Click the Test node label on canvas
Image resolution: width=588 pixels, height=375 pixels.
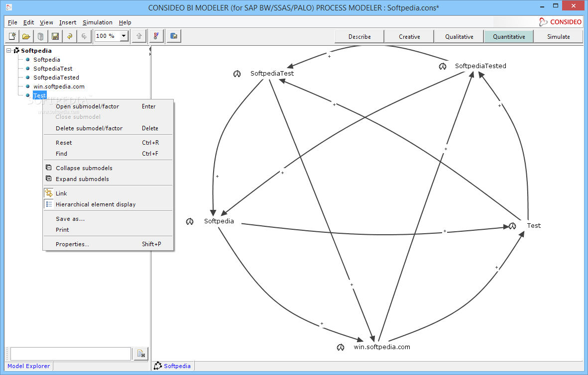coord(534,225)
